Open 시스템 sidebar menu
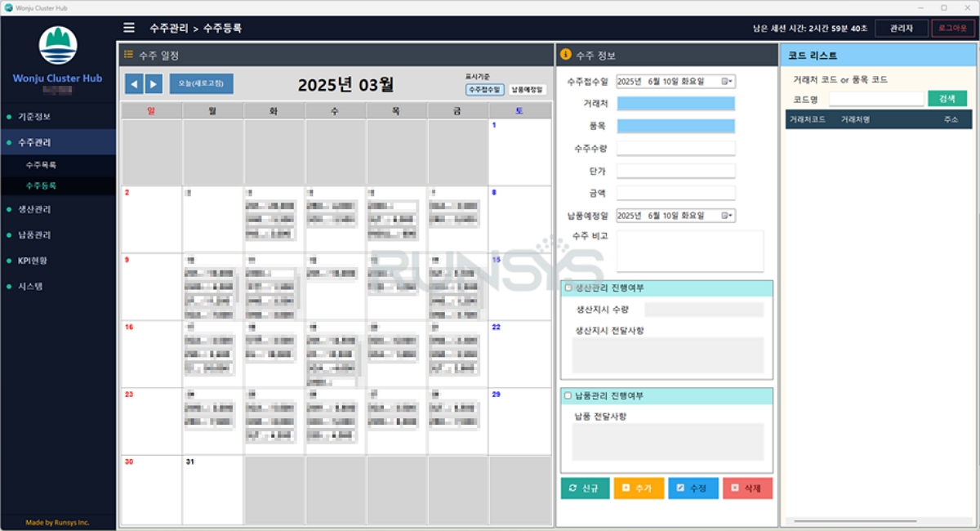 click(58, 287)
